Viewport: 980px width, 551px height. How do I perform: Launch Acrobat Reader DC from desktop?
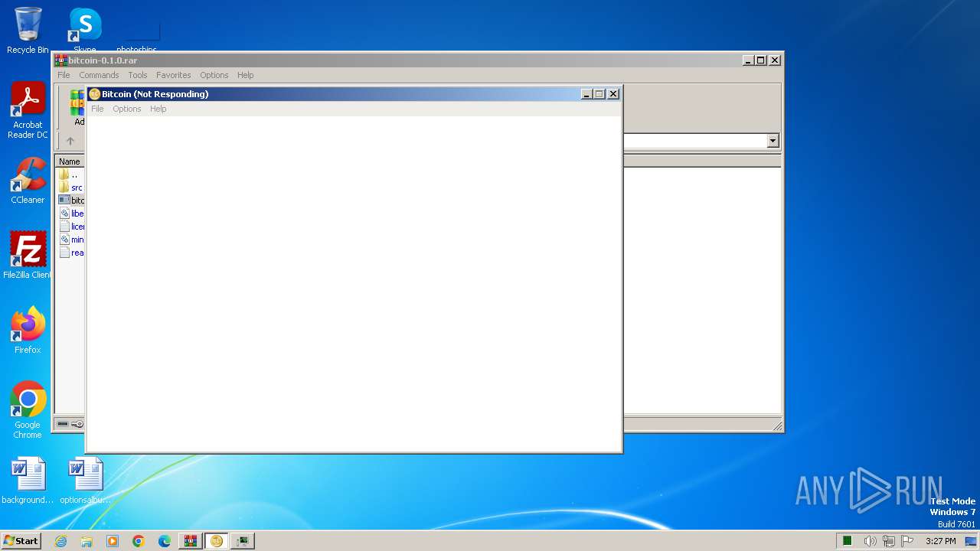click(28, 110)
